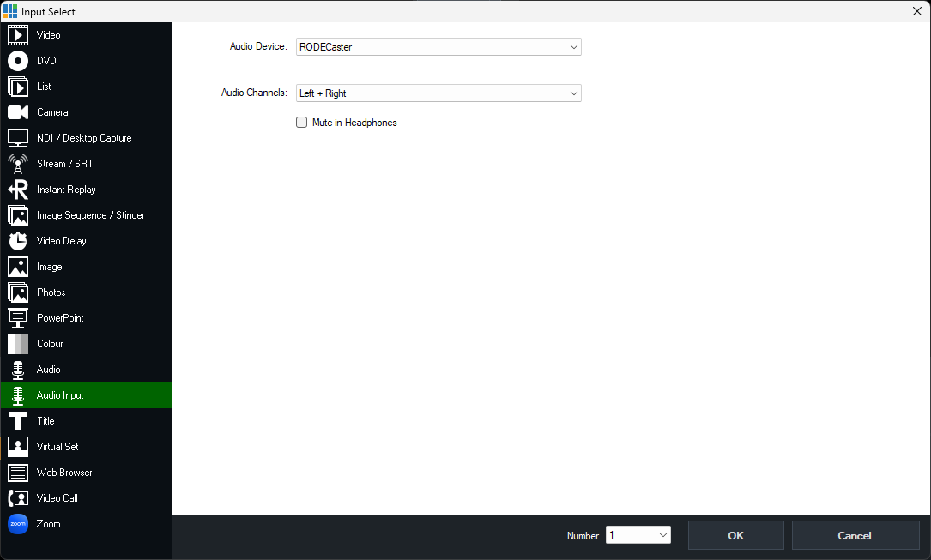Image resolution: width=931 pixels, height=560 pixels.
Task: Enable Mute in Headphones checkbox
Action: [302, 123]
